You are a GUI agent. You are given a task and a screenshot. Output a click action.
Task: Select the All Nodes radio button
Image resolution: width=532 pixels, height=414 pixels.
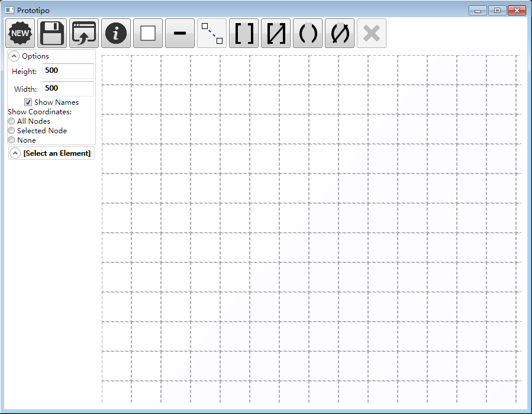(x=11, y=121)
